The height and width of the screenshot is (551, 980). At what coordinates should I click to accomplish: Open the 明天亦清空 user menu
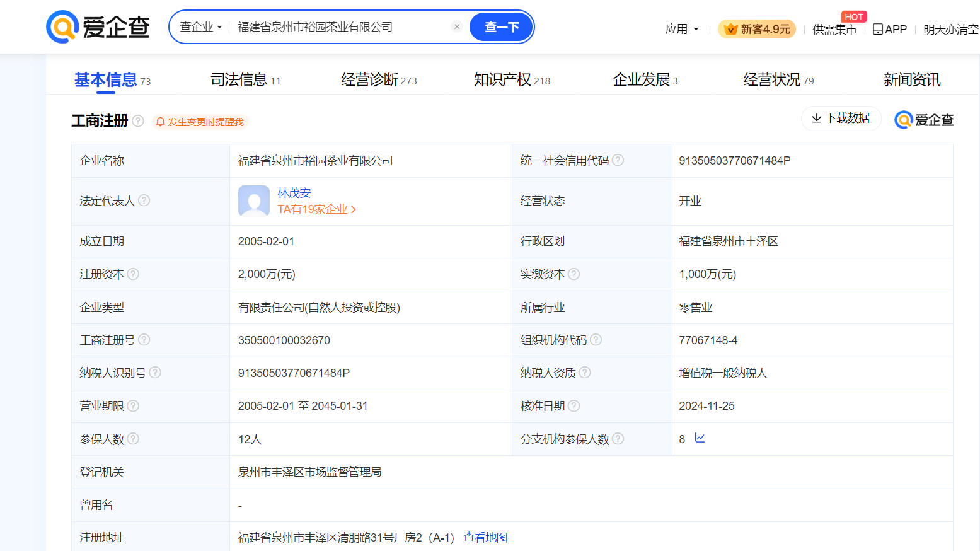[951, 29]
